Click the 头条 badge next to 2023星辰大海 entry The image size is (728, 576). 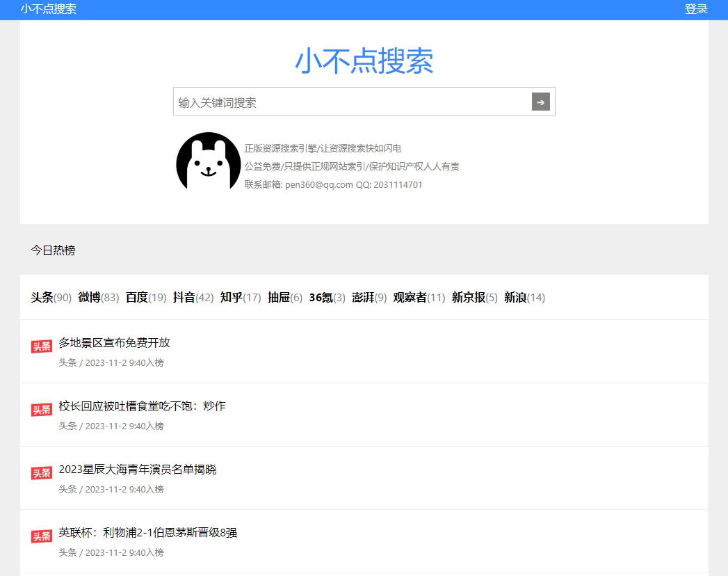(x=41, y=472)
